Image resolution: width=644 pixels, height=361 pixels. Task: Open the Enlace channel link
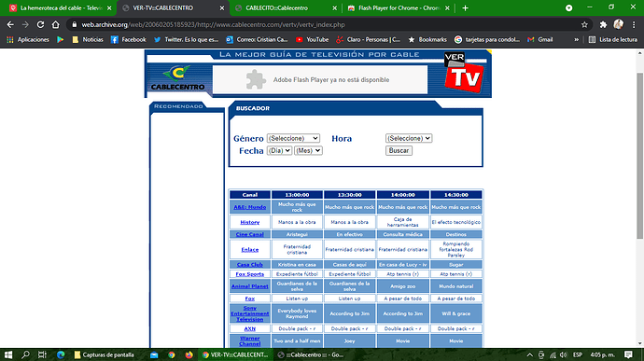(250, 250)
